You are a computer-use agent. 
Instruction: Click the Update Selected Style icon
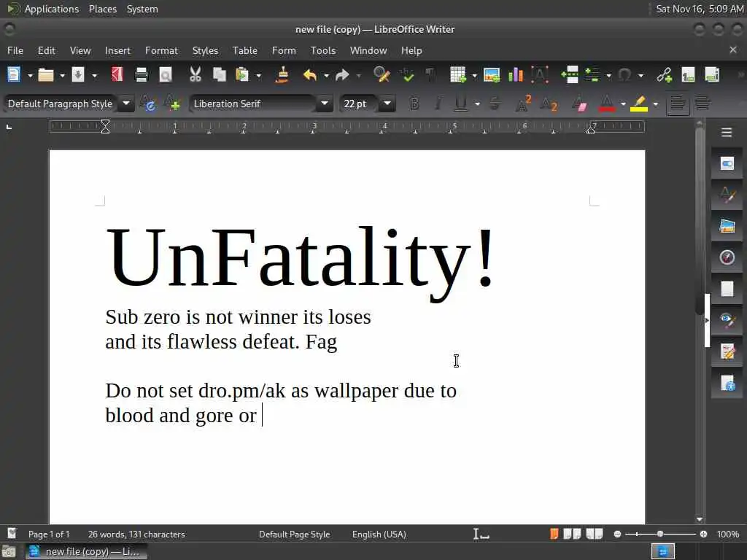click(148, 104)
